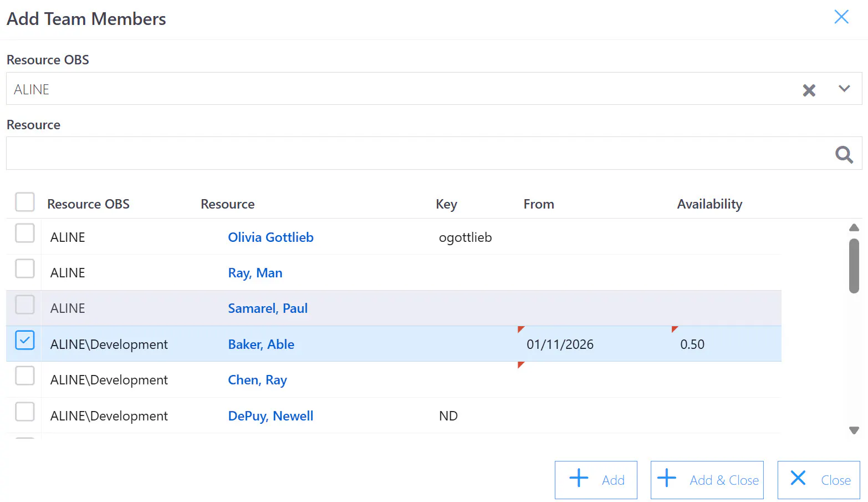
Task: Click the Availability value 0.50
Action: 692,344
